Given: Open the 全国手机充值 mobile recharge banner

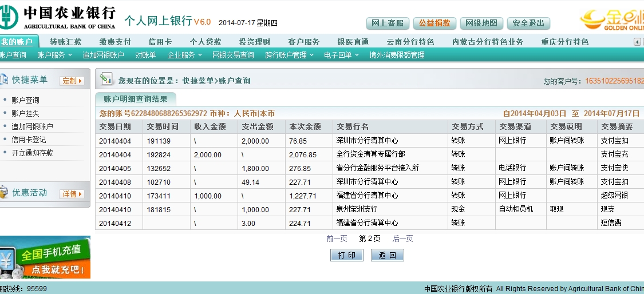Looking at the screenshot, I should point(45,257).
